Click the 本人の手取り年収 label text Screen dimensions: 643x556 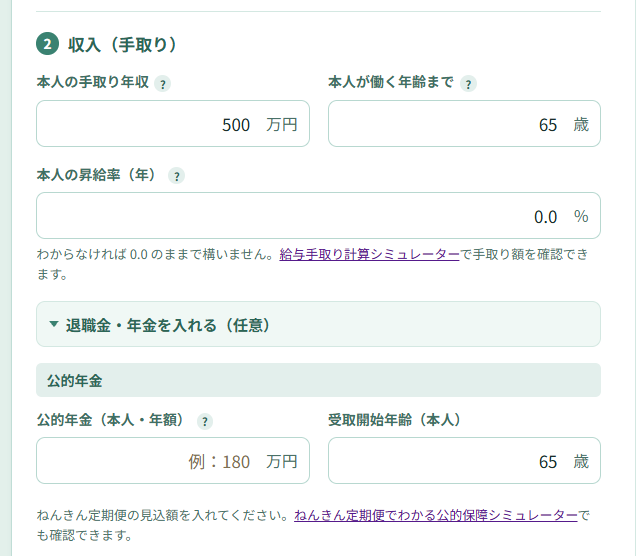(x=93, y=82)
